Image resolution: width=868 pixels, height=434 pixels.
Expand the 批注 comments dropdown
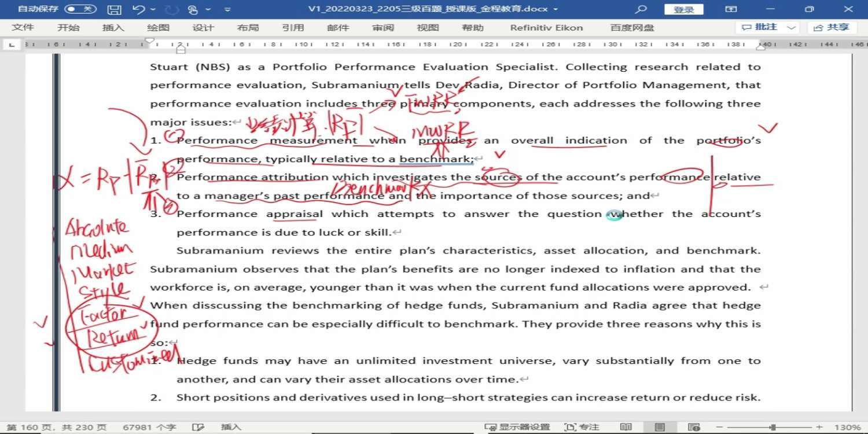click(x=792, y=28)
